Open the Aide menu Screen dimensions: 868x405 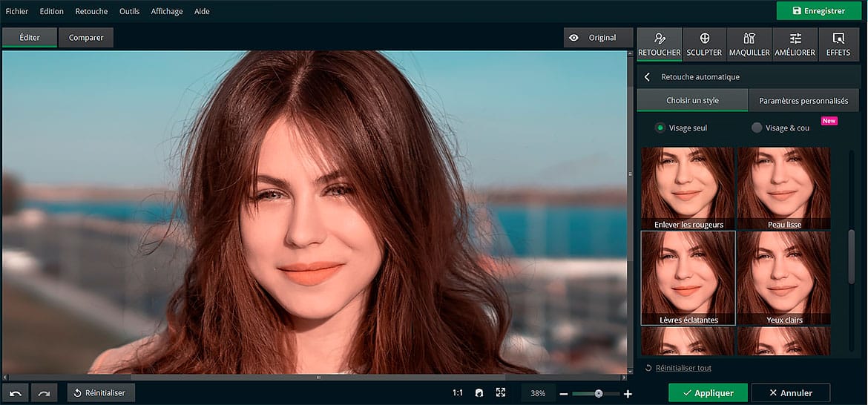pyautogui.click(x=202, y=11)
